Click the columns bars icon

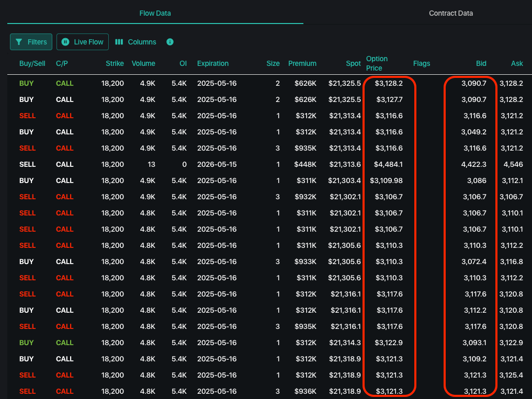click(x=119, y=42)
